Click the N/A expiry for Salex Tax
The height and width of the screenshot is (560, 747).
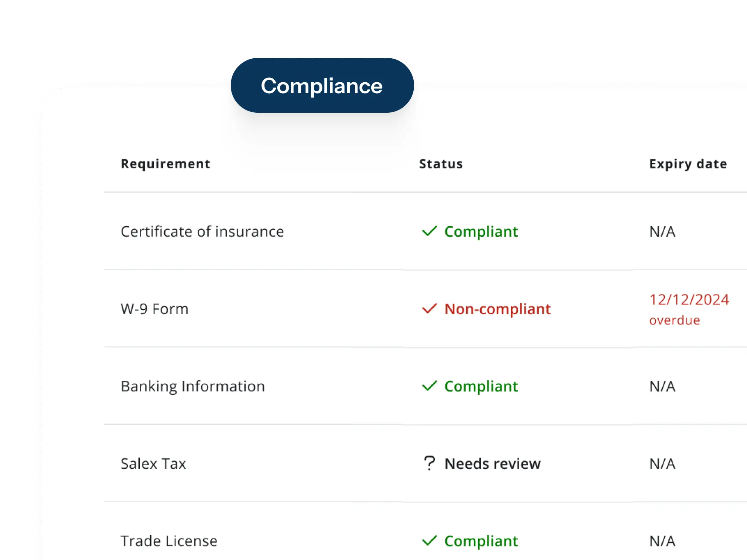click(x=662, y=464)
